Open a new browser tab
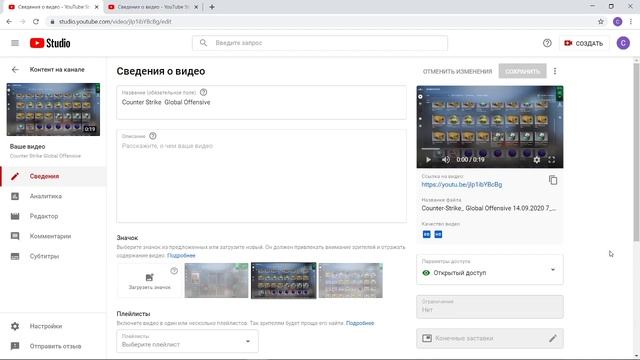The width and height of the screenshot is (640, 360). coord(212,7)
